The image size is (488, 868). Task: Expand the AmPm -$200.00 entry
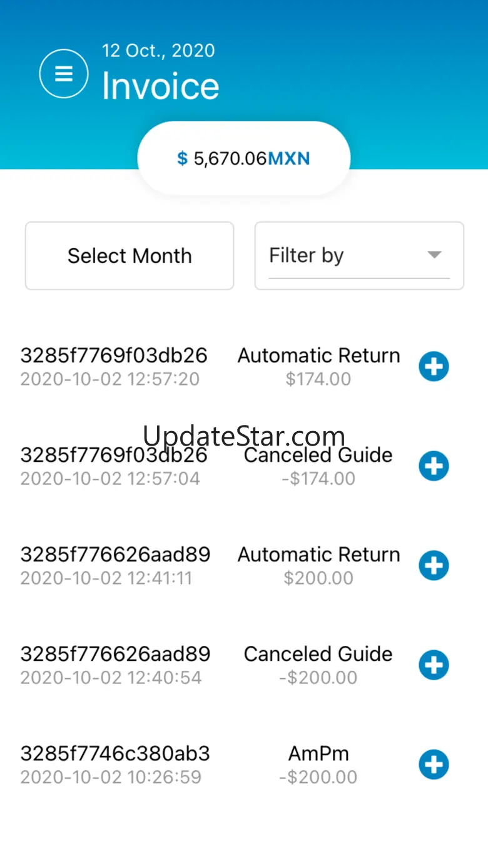point(434,764)
